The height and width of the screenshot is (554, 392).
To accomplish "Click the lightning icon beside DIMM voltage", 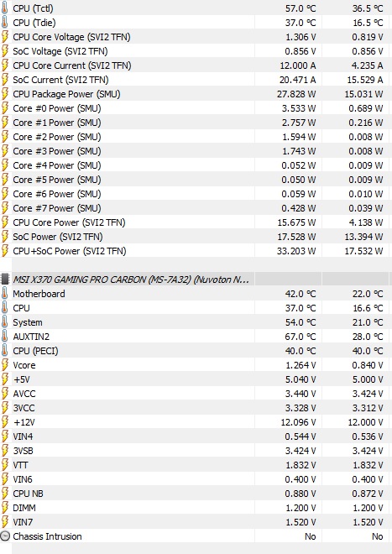I will pos(4,507).
